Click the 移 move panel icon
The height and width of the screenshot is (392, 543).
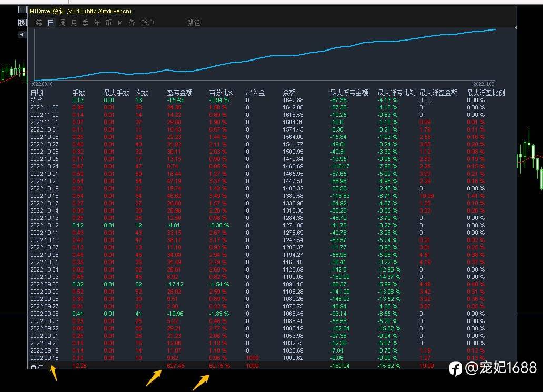22,23
